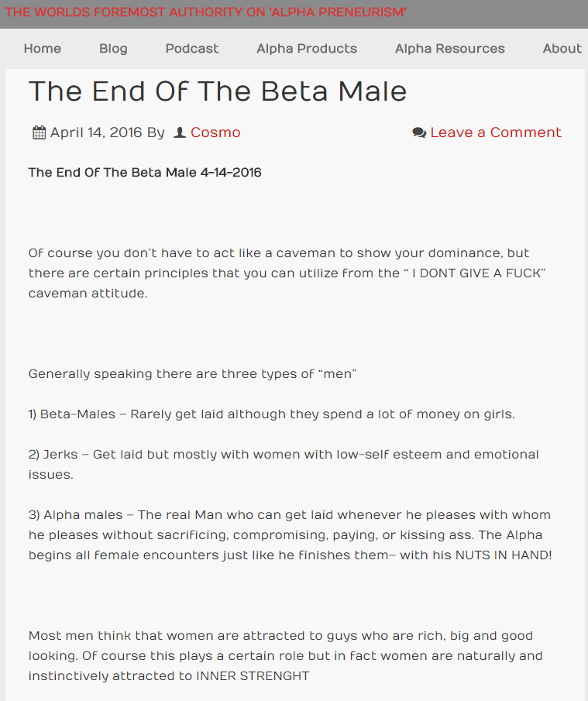
Task: Open the author link Cosmo
Action: click(x=215, y=132)
